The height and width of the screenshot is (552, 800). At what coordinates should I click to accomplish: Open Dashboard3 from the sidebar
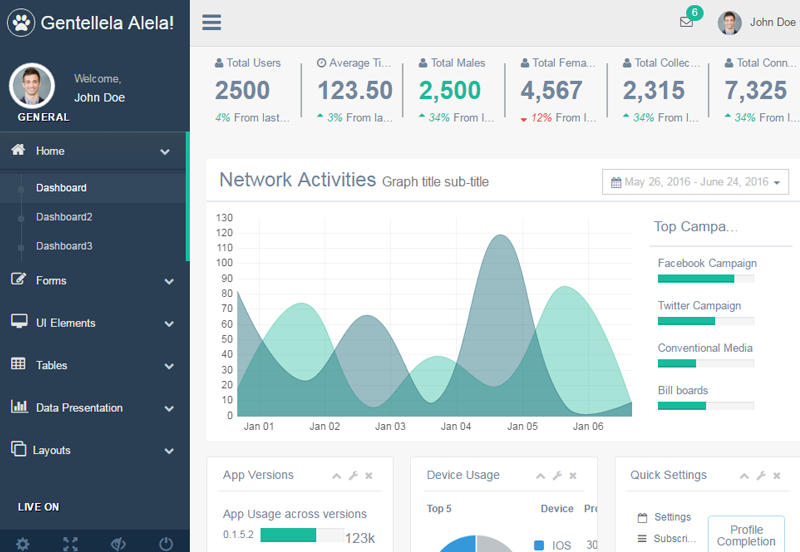[64, 246]
